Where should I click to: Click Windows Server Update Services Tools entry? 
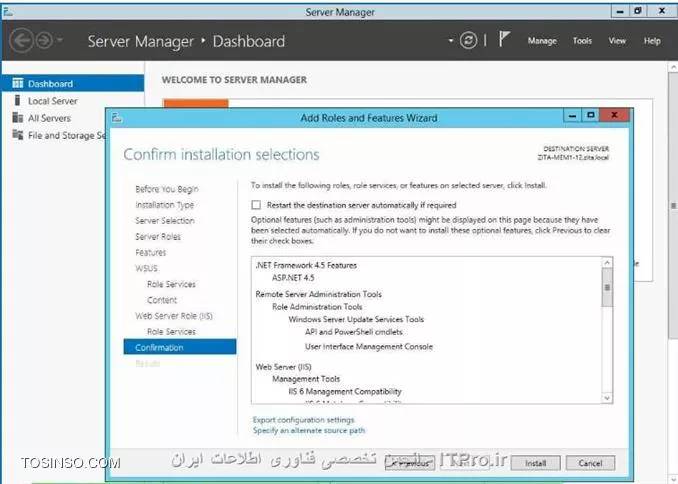[356, 319]
